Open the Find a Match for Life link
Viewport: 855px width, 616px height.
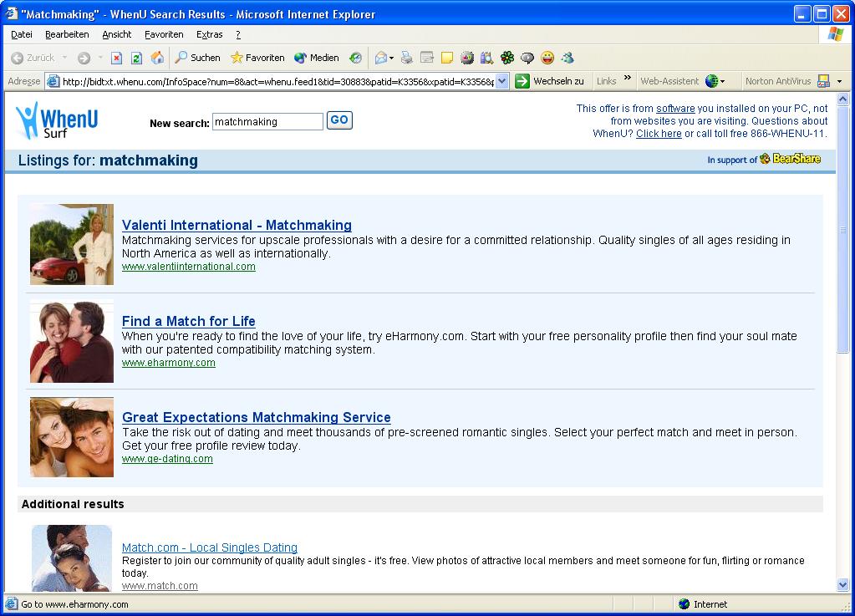(x=189, y=321)
